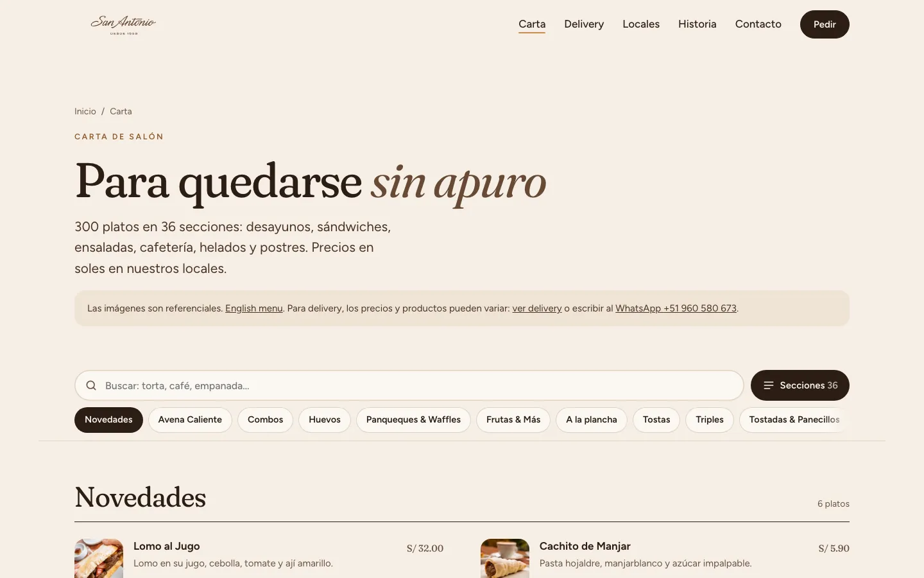The width and height of the screenshot is (924, 578).
Task: Click the 'Cachito de Manjar' dish name
Action: point(585,547)
